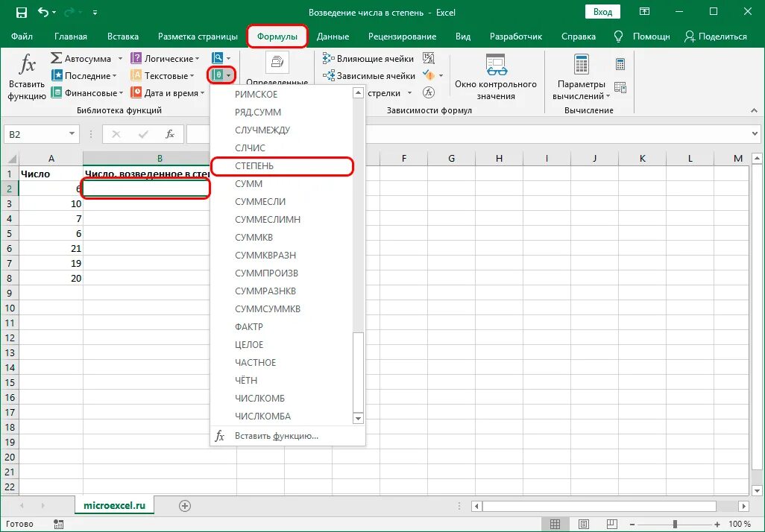
Task: Add a new sheet with plus icon
Action: 184,506
